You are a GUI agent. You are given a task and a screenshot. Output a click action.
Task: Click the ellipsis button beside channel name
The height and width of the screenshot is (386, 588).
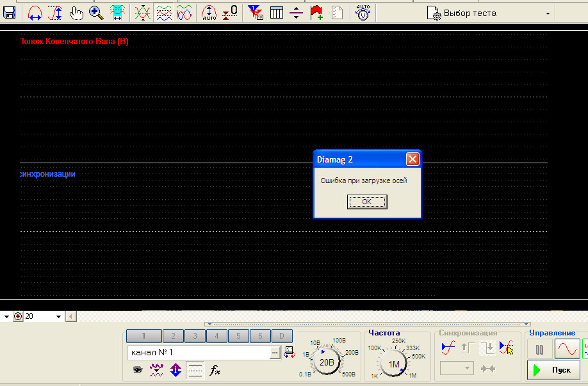(x=275, y=353)
